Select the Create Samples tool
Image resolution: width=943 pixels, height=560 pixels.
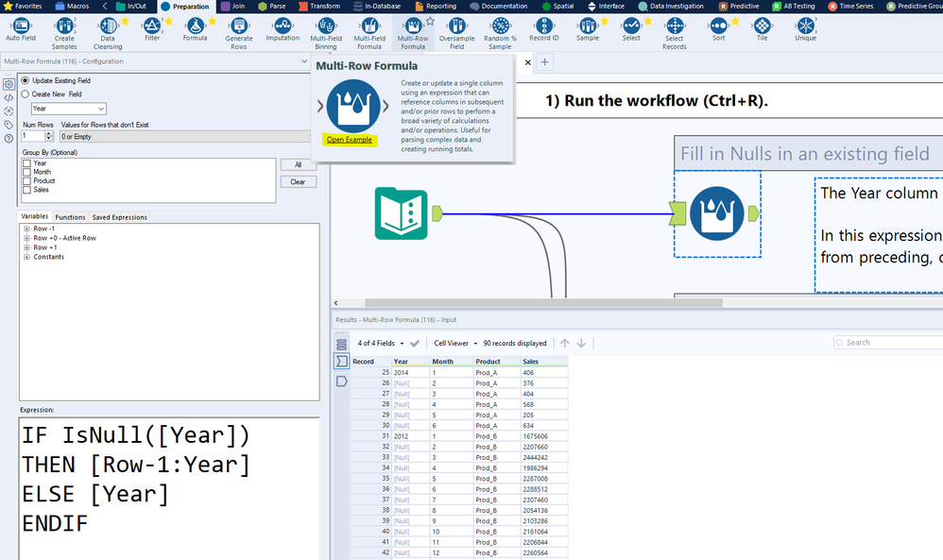(64, 34)
